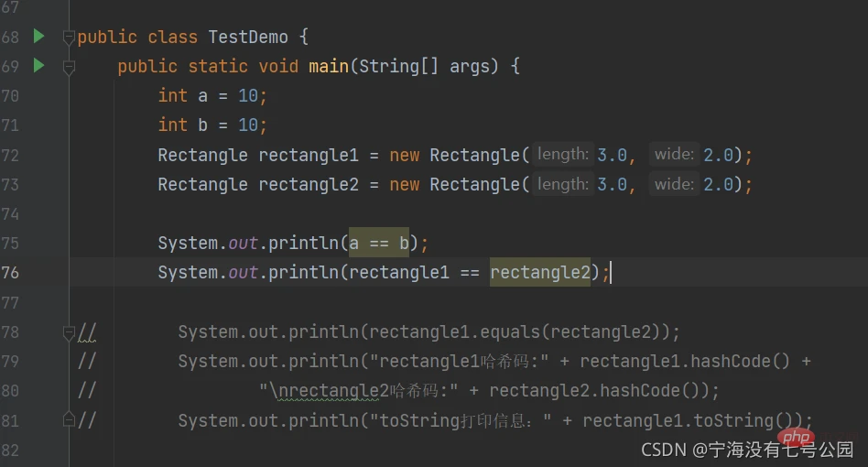Collapse the TestDemo class fold marker
This screenshot has width=868, height=467.
click(69, 38)
